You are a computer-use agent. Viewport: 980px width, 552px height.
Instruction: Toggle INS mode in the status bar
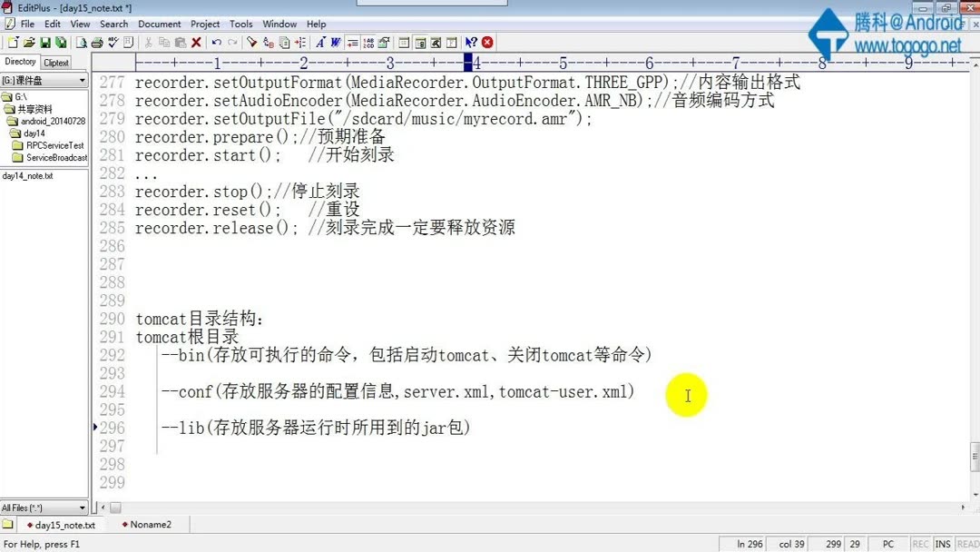pyautogui.click(x=942, y=543)
